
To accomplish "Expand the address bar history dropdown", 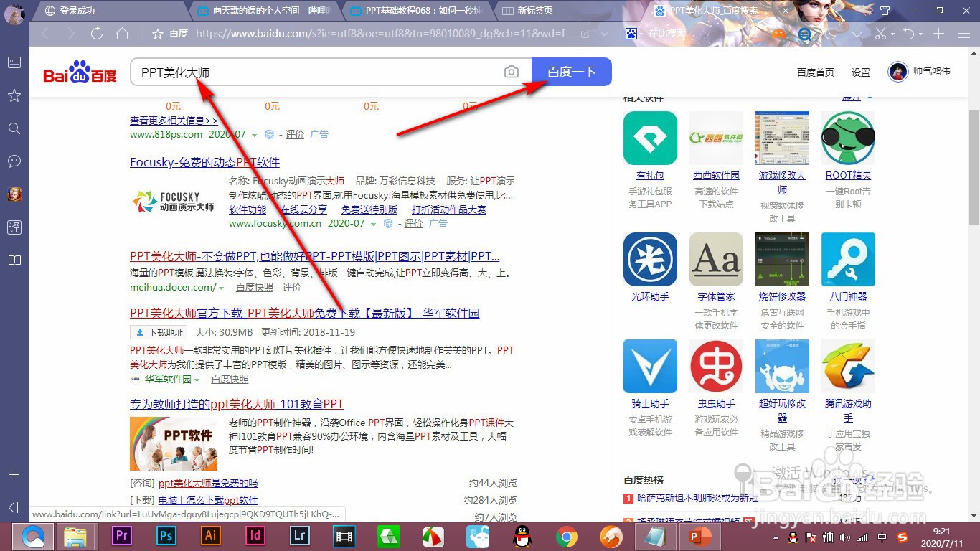I will pos(605,34).
